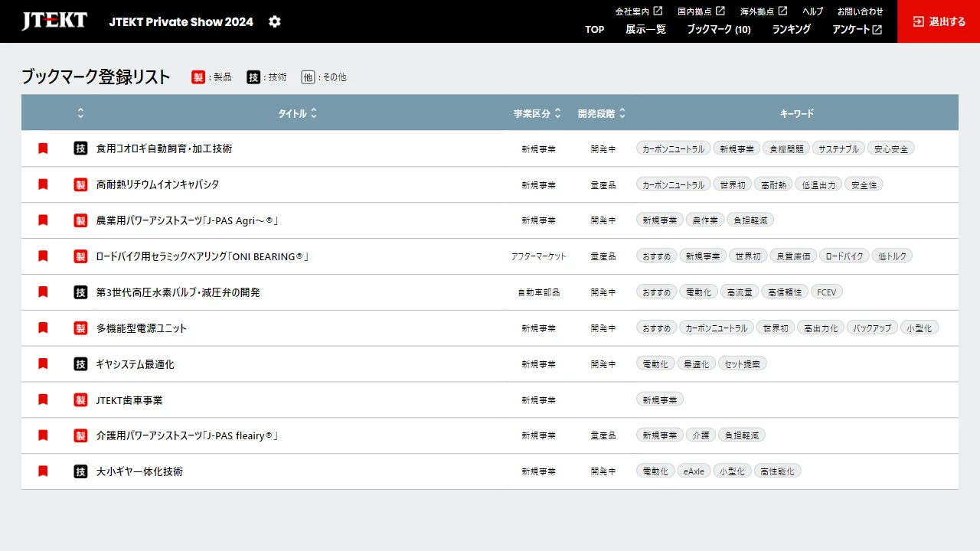
Task: Click the 技 badge on 大小ギヤ一体化技術 row
Action: pos(80,471)
